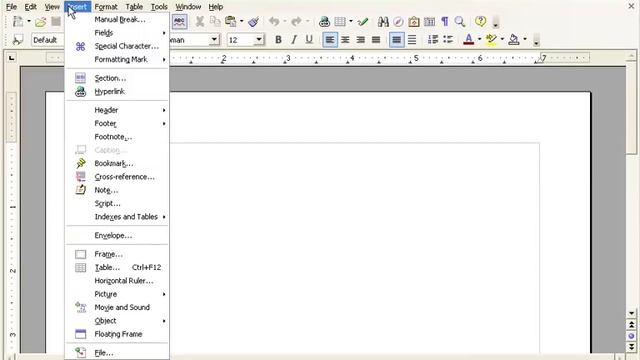Click the Open folder icon
Image resolution: width=640 pixels, height=360 pixels.
[x=40, y=22]
